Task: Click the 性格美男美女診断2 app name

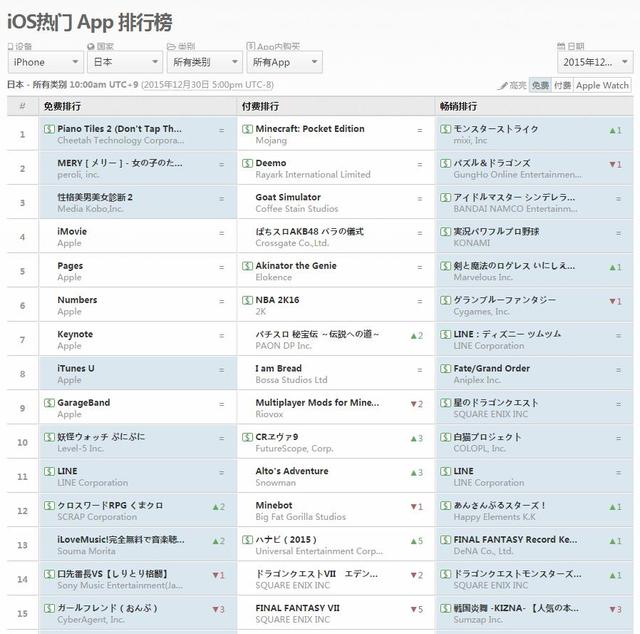Action: point(95,197)
